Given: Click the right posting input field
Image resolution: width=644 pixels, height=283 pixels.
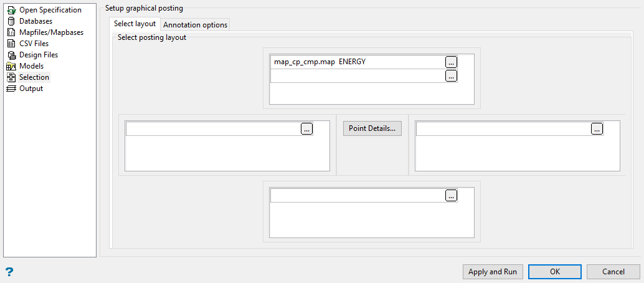Looking at the screenshot, I should tap(503, 129).
